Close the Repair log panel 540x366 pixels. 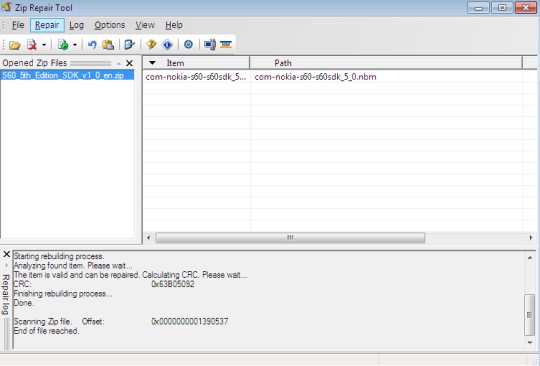[7, 254]
